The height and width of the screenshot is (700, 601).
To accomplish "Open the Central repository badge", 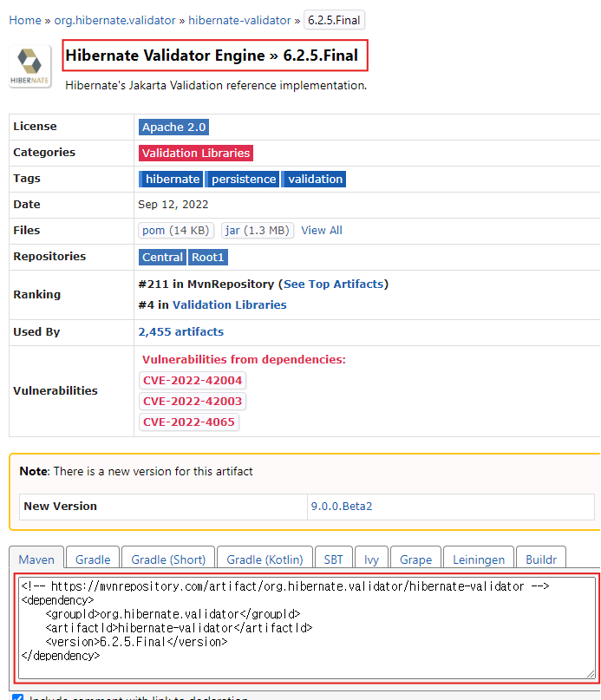I will [x=162, y=257].
